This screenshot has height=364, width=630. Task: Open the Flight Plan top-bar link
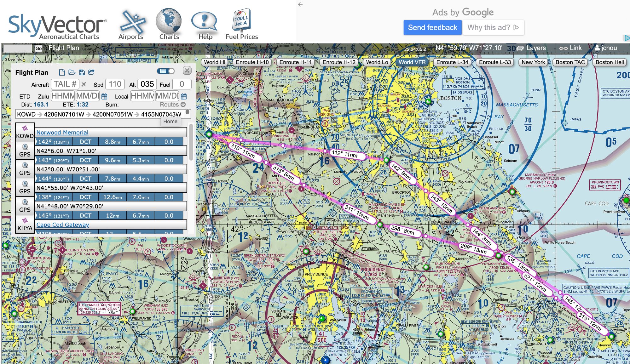click(x=64, y=48)
